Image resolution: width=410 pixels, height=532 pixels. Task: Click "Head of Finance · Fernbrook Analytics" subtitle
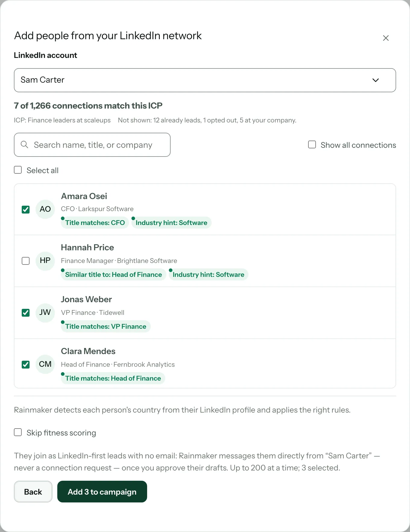pyautogui.click(x=118, y=365)
